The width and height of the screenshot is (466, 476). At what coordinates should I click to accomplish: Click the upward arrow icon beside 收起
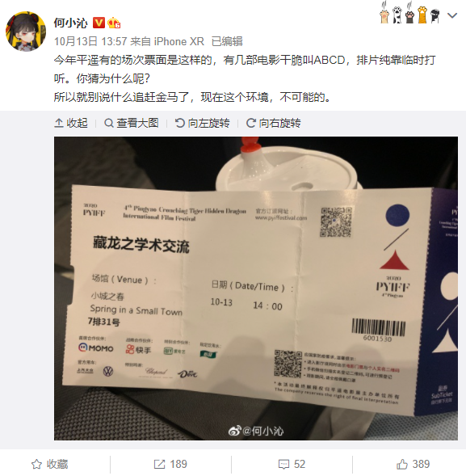(x=59, y=124)
